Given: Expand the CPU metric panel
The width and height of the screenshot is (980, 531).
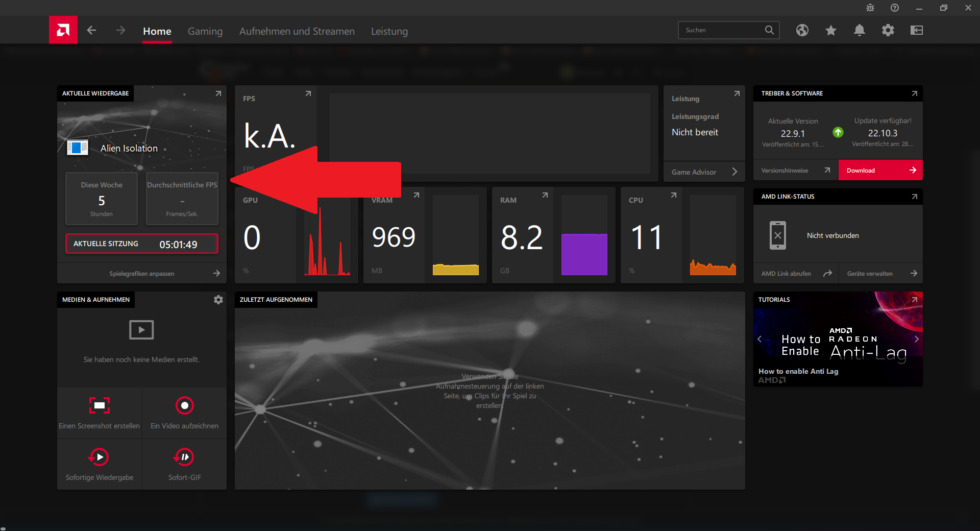Looking at the screenshot, I should [674, 195].
